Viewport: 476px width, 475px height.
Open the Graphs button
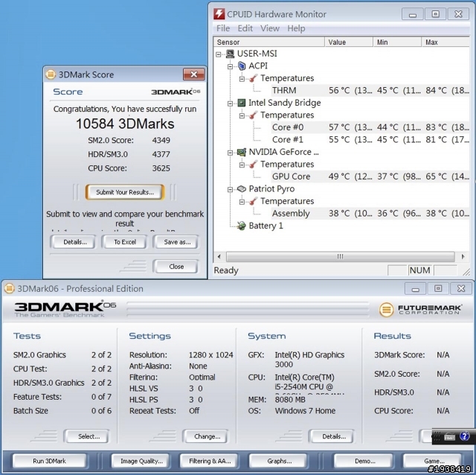(278, 461)
